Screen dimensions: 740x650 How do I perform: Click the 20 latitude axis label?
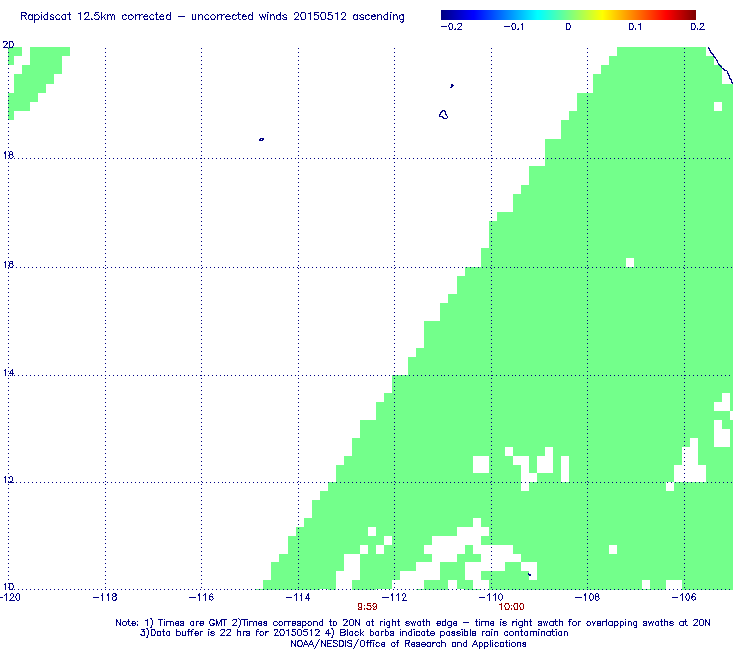pyautogui.click(x=8, y=45)
